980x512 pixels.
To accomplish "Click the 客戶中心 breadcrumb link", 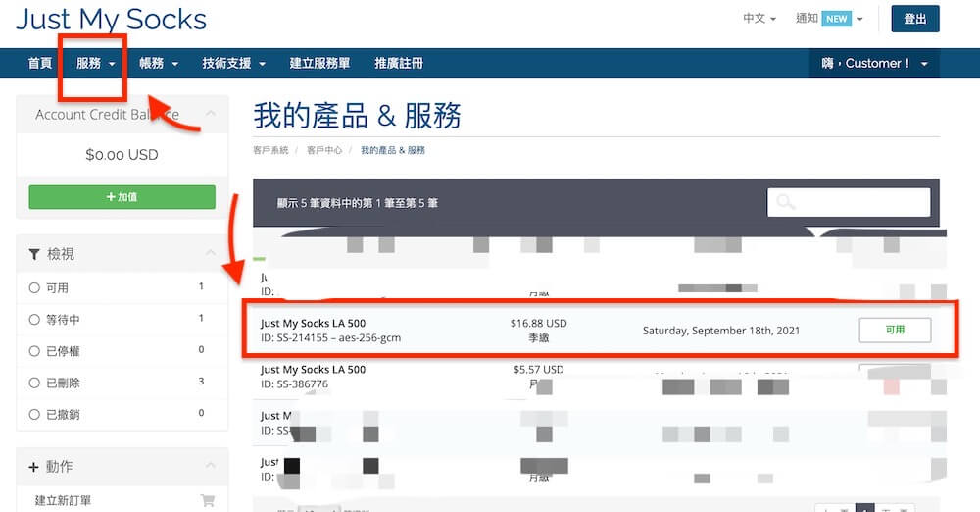I will [x=324, y=151].
